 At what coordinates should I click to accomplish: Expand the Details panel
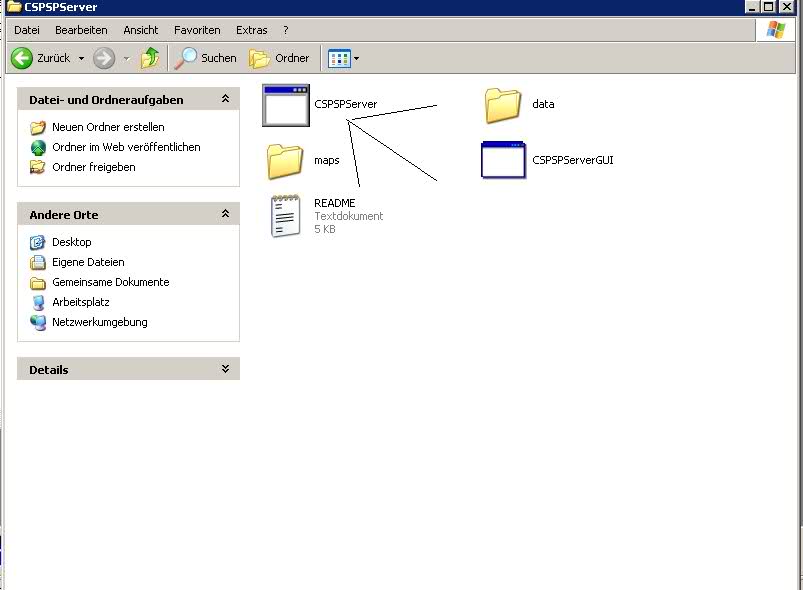pyautogui.click(x=225, y=369)
